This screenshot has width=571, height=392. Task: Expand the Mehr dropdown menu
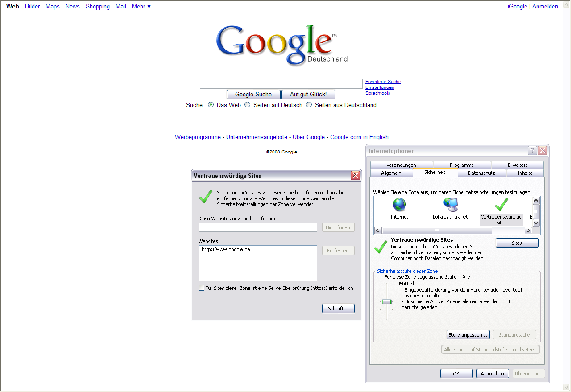coord(141,7)
